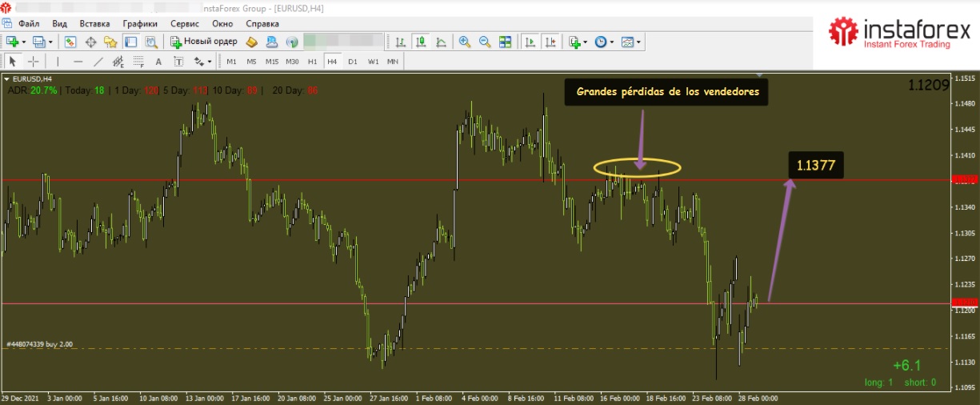This screenshot has width=980, height=405.
Task: Switch to W1 timeframe
Action: tap(373, 61)
